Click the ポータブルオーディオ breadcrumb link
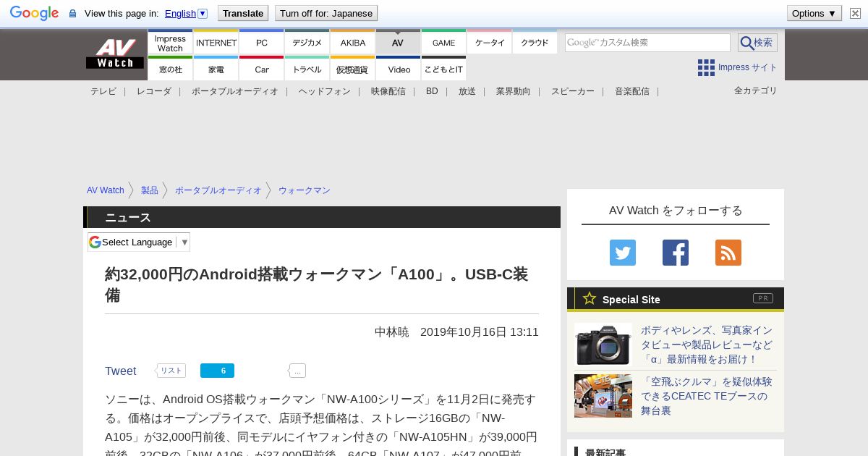The image size is (868, 456). [218, 190]
